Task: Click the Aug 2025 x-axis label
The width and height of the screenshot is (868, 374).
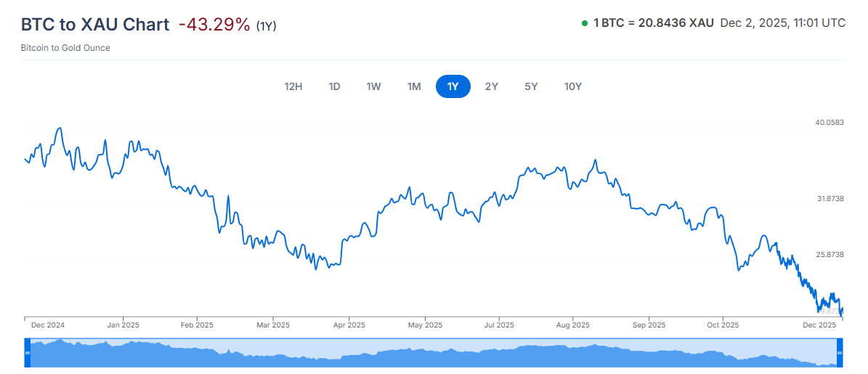Action: point(572,325)
